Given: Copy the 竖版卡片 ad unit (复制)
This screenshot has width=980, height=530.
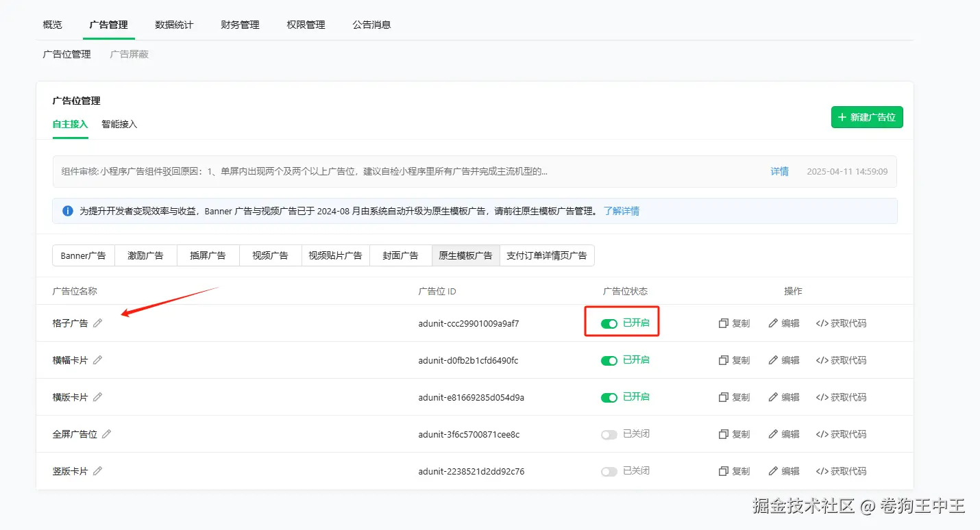Looking at the screenshot, I should tap(734, 471).
